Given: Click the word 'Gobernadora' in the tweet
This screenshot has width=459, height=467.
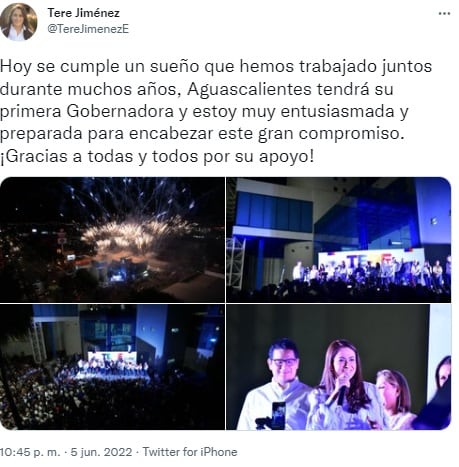Looking at the screenshot, I should coord(120,111).
